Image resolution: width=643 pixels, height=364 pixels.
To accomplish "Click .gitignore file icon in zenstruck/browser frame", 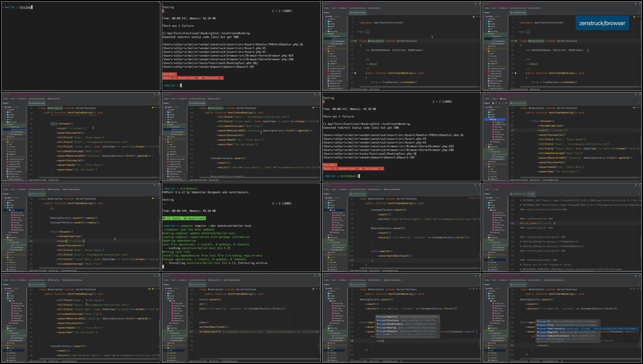I will click(489, 64).
